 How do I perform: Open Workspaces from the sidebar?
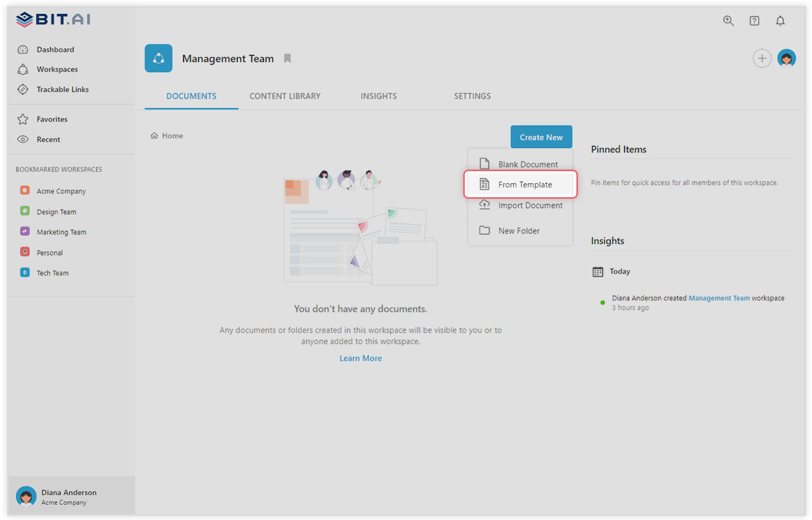[x=57, y=69]
